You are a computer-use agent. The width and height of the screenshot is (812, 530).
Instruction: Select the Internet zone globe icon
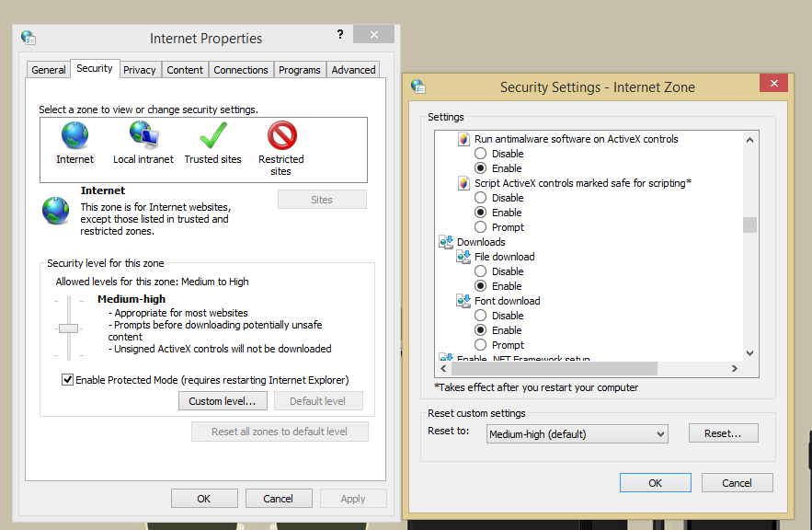pos(74,136)
